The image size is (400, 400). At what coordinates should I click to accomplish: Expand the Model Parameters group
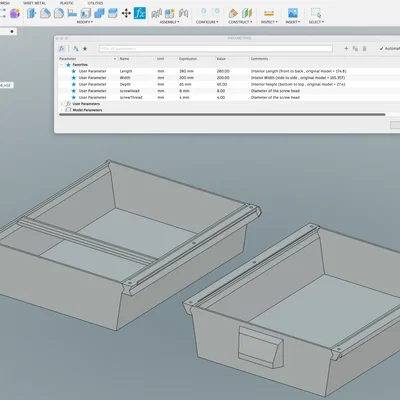pos(61,110)
